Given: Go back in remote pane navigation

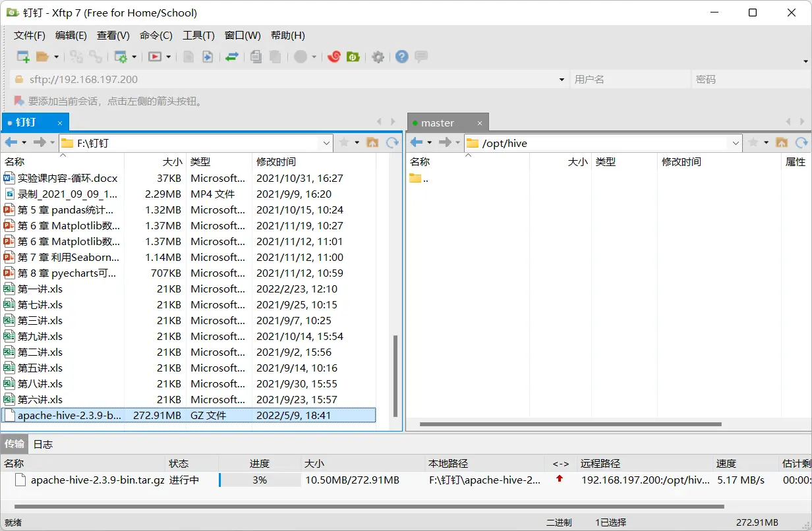Looking at the screenshot, I should (417, 142).
